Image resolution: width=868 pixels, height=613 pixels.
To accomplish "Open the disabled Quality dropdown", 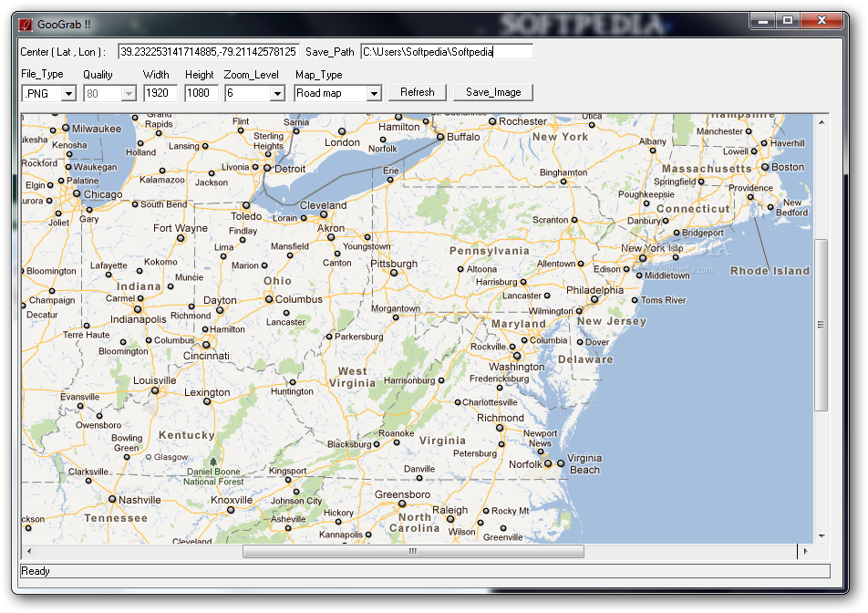I will pos(129,94).
